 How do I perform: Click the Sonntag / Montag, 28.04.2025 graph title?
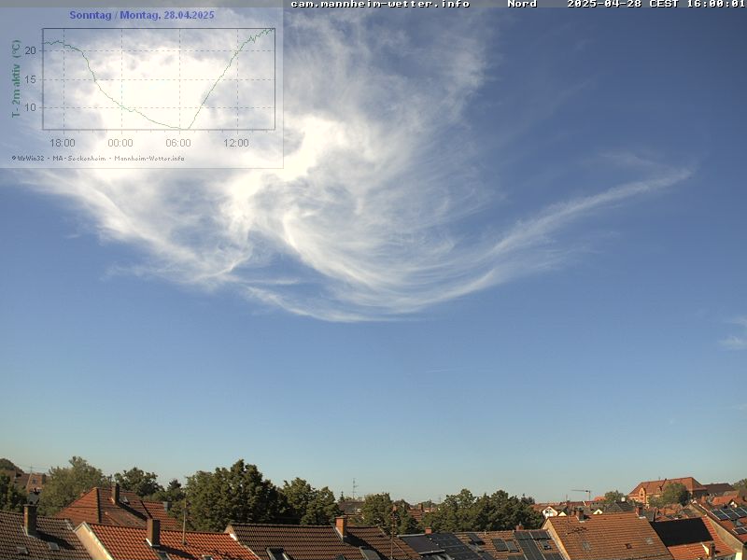pyautogui.click(x=142, y=15)
